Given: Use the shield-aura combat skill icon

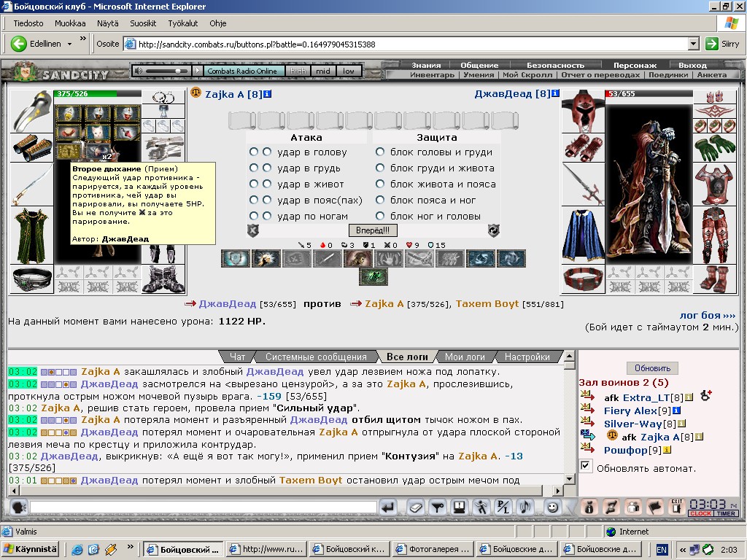Looking at the screenshot, I should pyautogui.click(x=236, y=259).
